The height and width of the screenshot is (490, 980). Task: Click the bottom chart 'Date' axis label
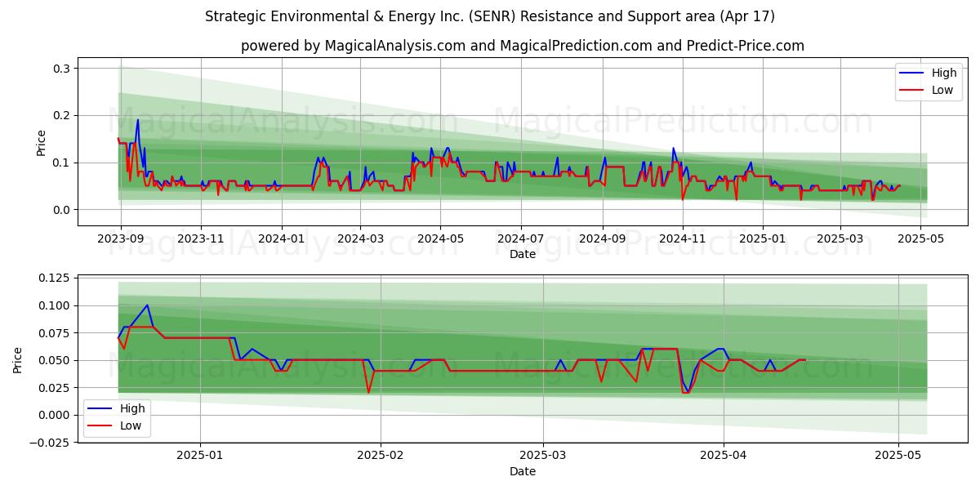[523, 471]
